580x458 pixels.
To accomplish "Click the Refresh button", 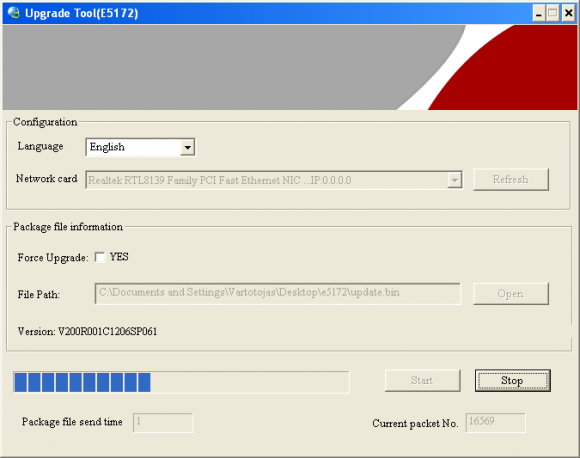I will tap(510, 180).
